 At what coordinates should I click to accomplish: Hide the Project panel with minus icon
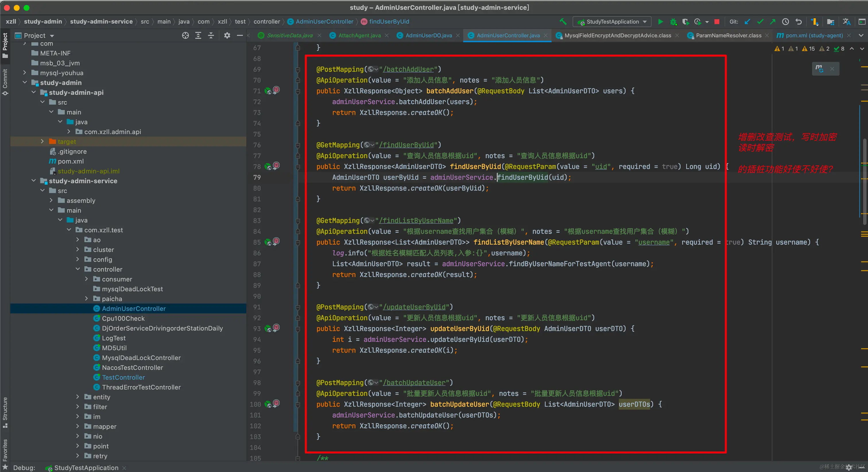[240, 35]
